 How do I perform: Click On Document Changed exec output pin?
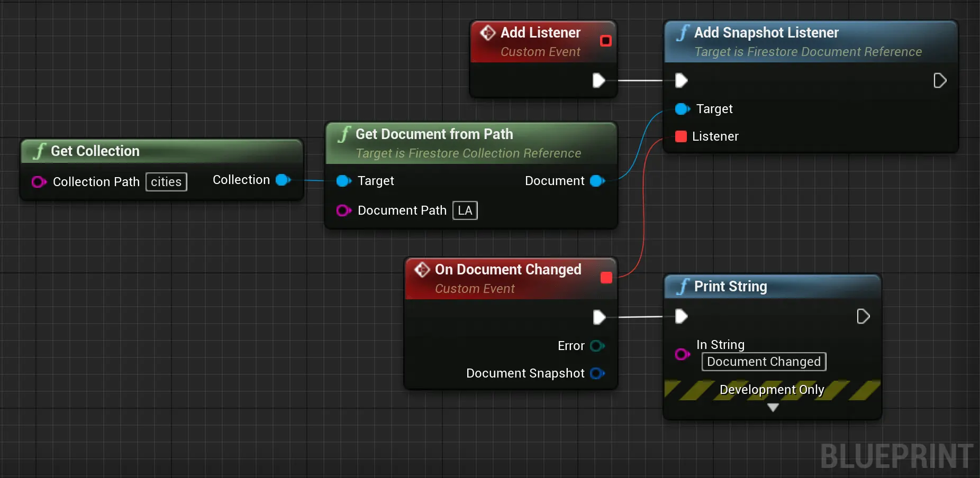click(599, 317)
